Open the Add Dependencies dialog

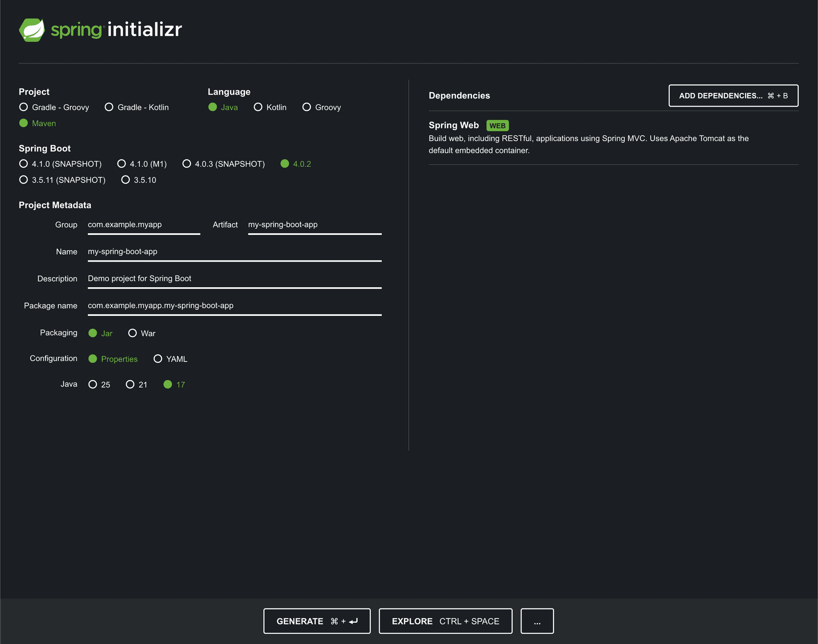click(733, 95)
